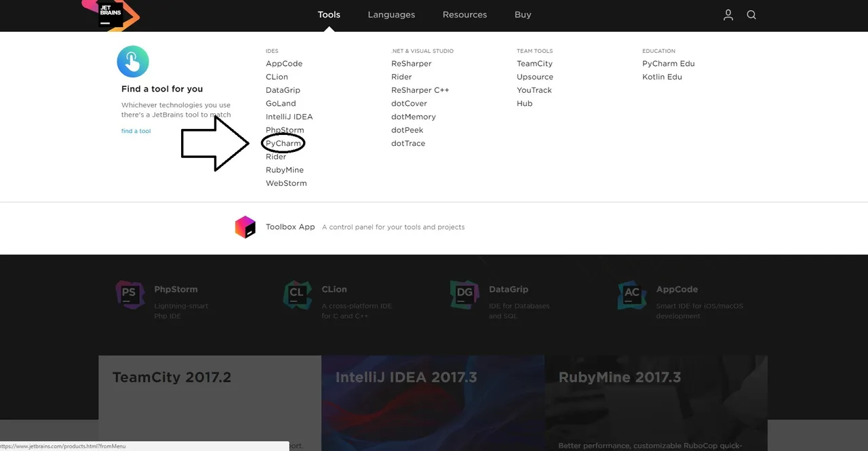Open PhpStorm in the IDEs list
The height and width of the screenshot is (451, 868).
click(x=285, y=130)
